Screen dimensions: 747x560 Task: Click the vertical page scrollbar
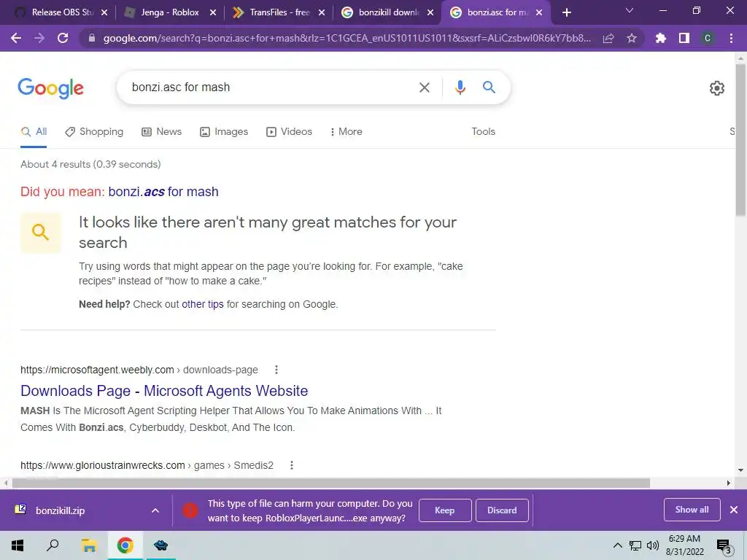740,141
